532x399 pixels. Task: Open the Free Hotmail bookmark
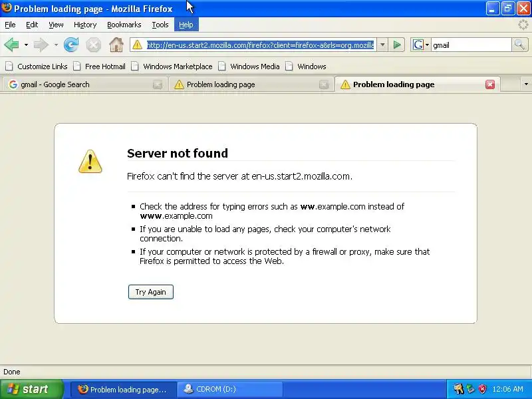(99, 66)
